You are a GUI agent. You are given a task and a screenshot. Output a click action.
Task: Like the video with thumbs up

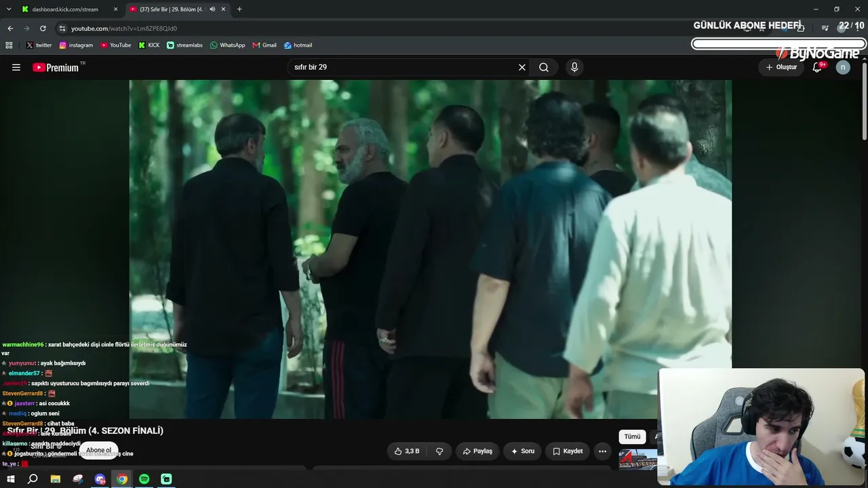(x=407, y=451)
